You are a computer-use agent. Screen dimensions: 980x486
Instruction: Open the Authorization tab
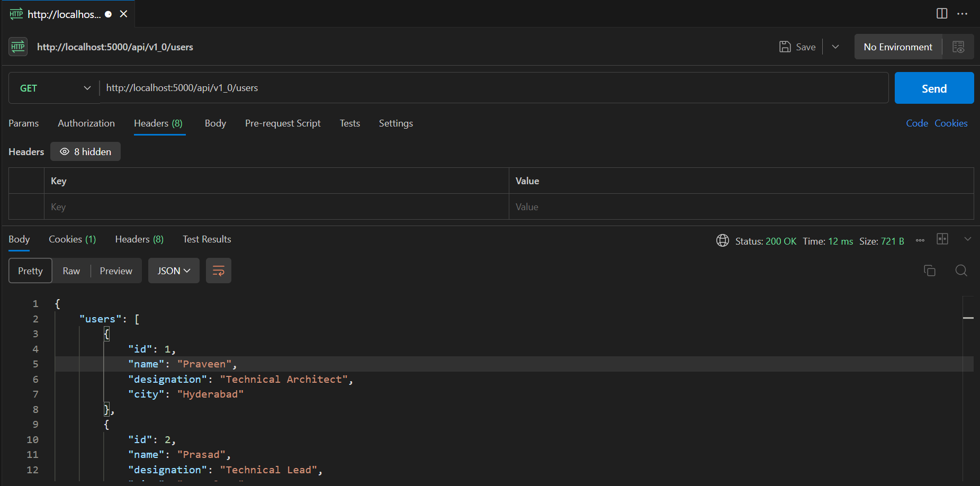(x=86, y=123)
